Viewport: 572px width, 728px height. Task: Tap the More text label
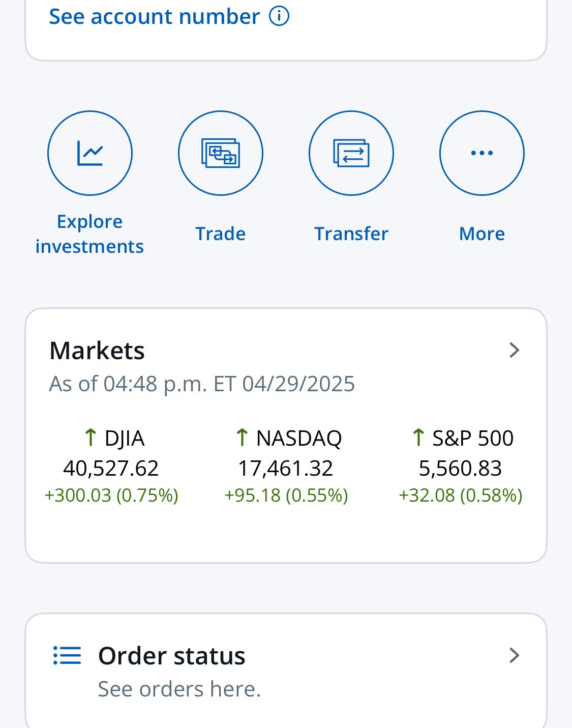click(x=482, y=234)
